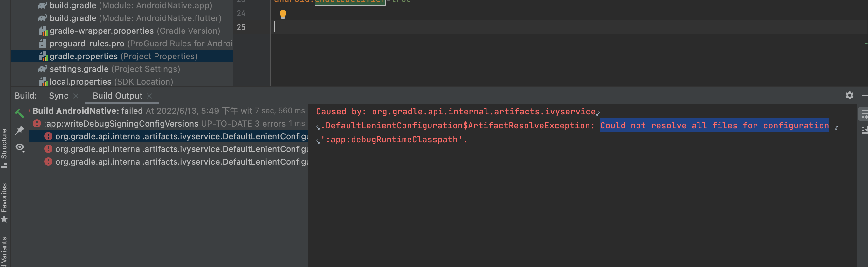Click the green hammer build icon
Image resolution: width=868 pixels, height=267 pixels.
[x=19, y=113]
